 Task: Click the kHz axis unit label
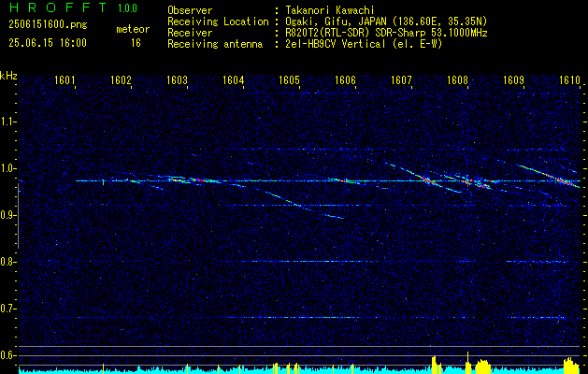point(8,76)
